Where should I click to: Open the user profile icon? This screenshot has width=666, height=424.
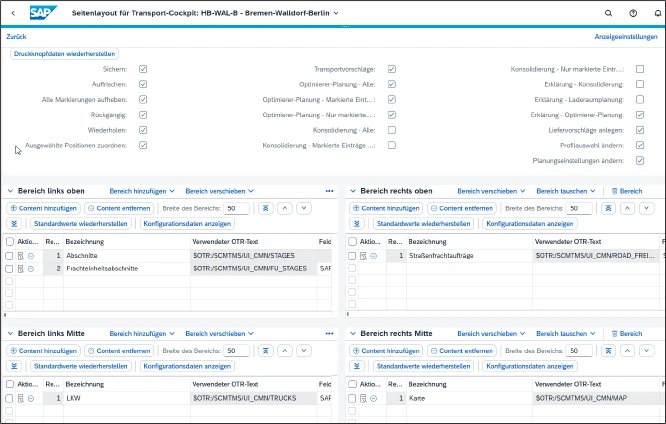coord(654,13)
